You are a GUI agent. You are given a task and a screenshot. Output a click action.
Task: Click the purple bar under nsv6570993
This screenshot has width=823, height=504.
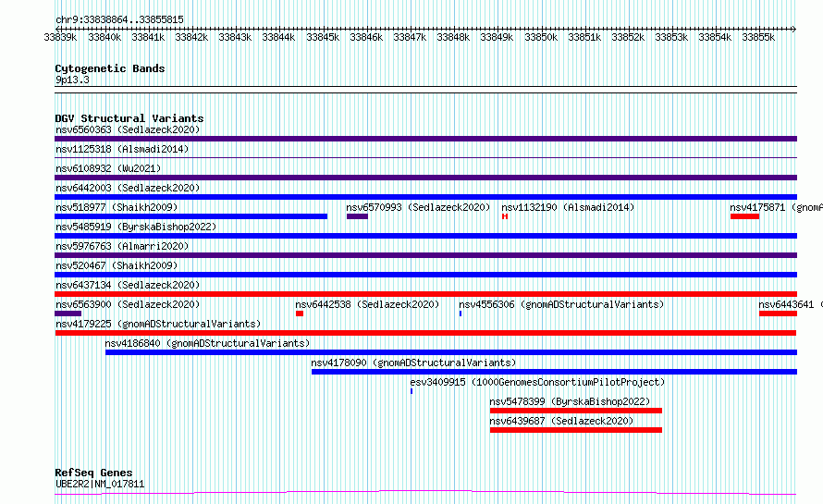coord(357,216)
